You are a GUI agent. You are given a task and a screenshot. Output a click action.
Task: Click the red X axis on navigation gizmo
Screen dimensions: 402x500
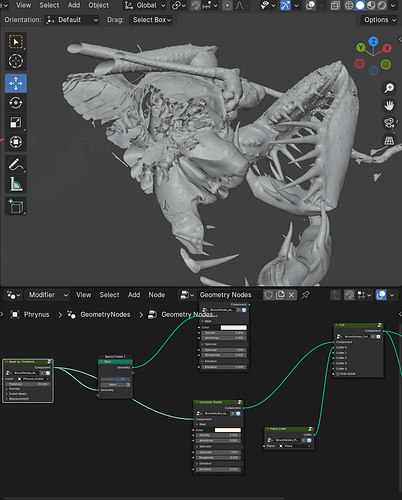tap(387, 48)
